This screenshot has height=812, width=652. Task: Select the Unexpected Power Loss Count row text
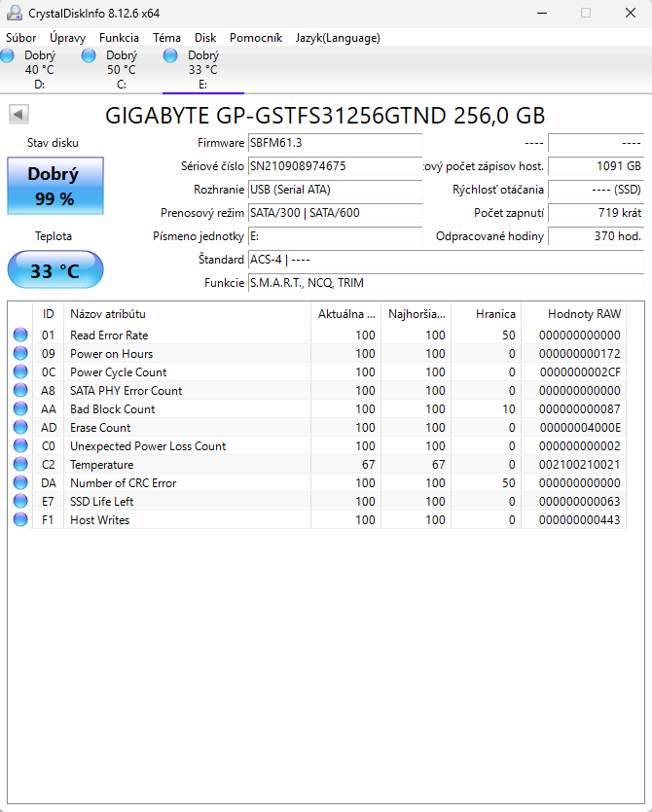(x=148, y=446)
